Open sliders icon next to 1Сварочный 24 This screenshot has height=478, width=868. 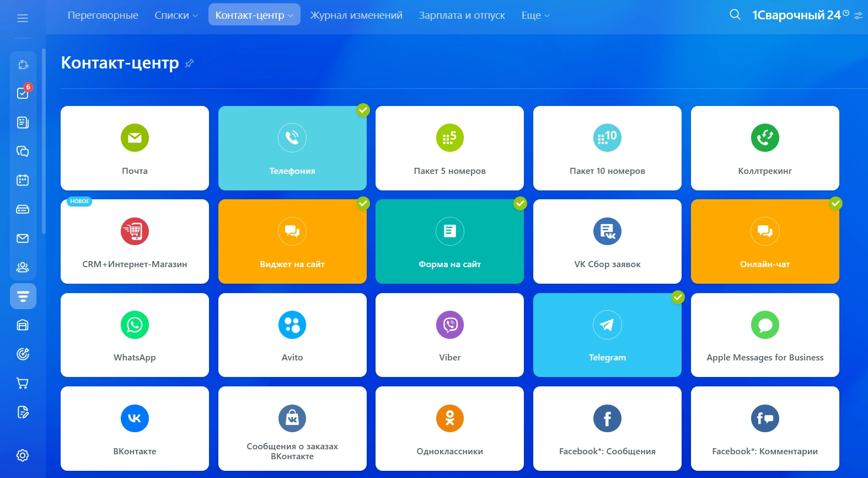(x=859, y=16)
